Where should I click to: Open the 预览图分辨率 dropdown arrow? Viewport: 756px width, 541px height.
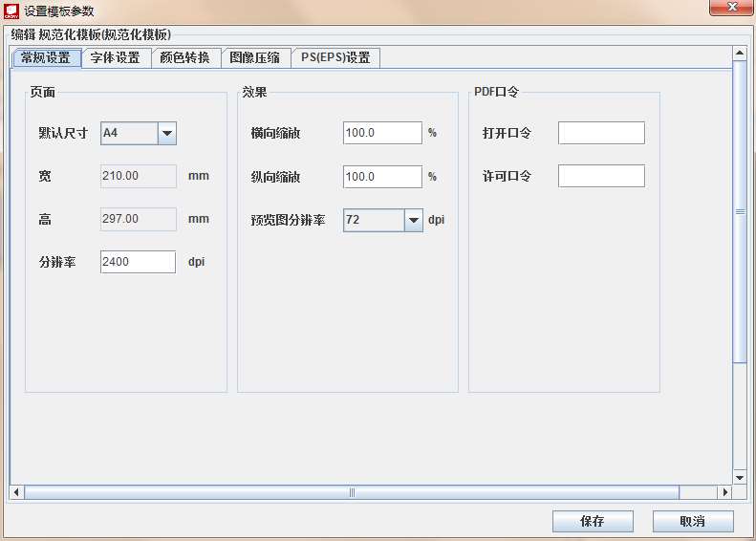[x=413, y=221]
